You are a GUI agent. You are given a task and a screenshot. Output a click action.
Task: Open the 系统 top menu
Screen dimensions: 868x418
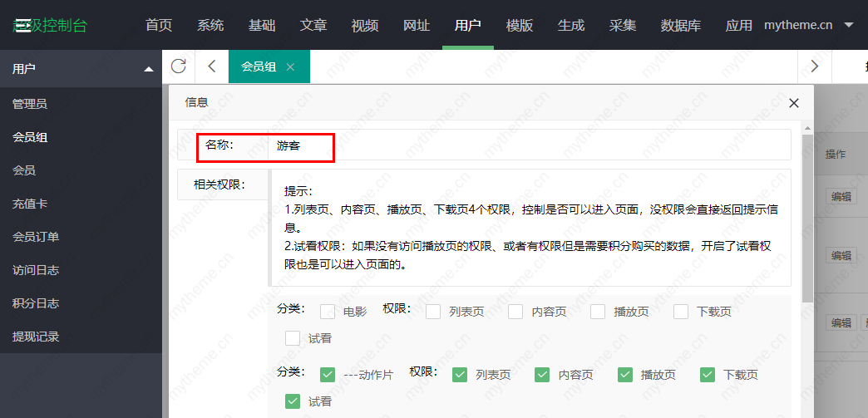point(210,25)
